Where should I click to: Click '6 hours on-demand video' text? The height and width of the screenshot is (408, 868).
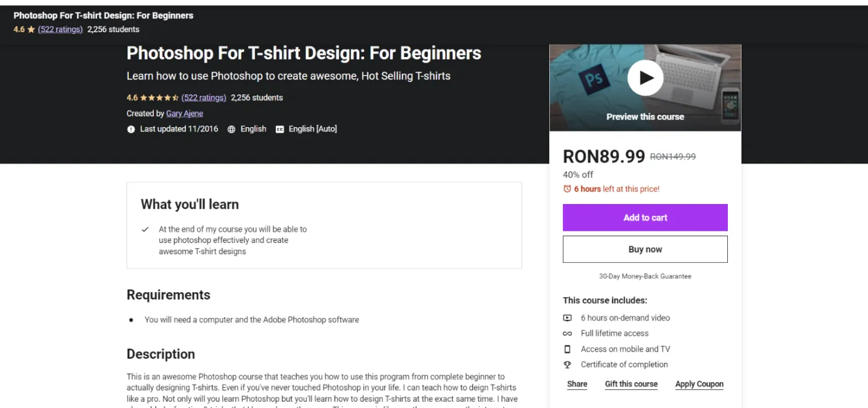(625, 317)
